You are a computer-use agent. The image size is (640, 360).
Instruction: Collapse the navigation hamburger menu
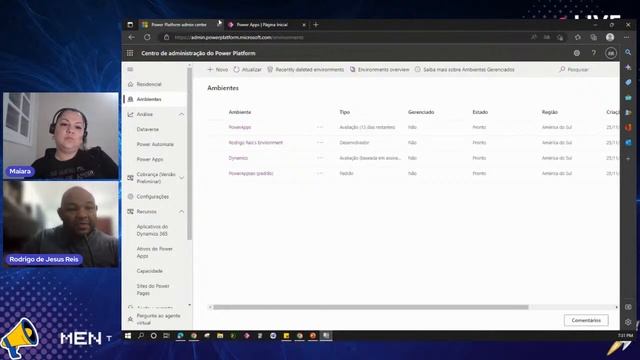pyautogui.click(x=130, y=69)
